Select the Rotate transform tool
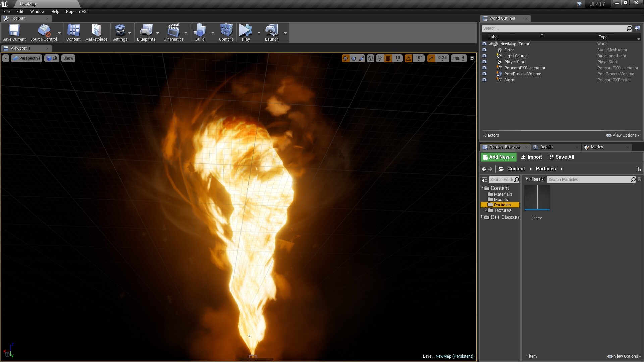 [x=354, y=58]
